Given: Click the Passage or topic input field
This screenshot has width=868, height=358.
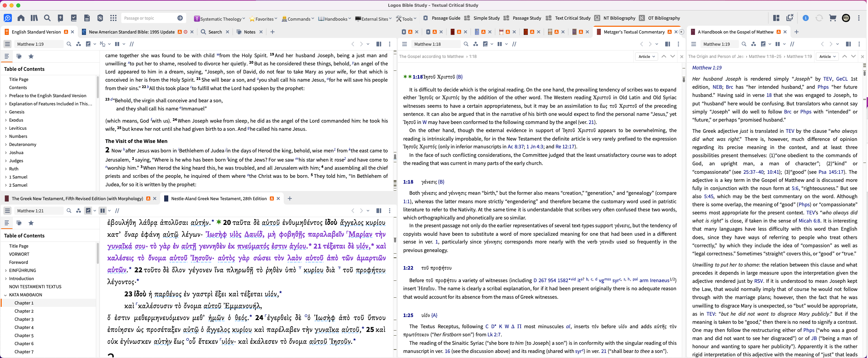Looking at the screenshot, I should click(x=149, y=18).
